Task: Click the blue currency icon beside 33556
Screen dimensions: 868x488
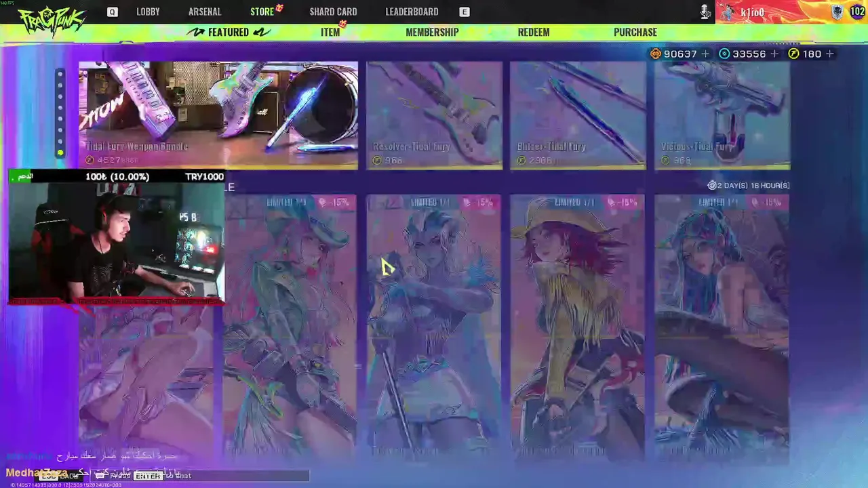Action: tap(724, 54)
